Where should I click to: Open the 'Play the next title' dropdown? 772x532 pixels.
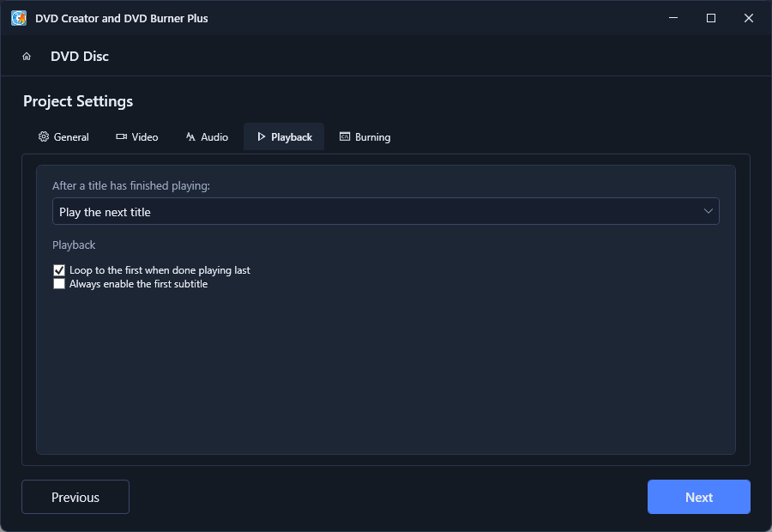point(385,211)
